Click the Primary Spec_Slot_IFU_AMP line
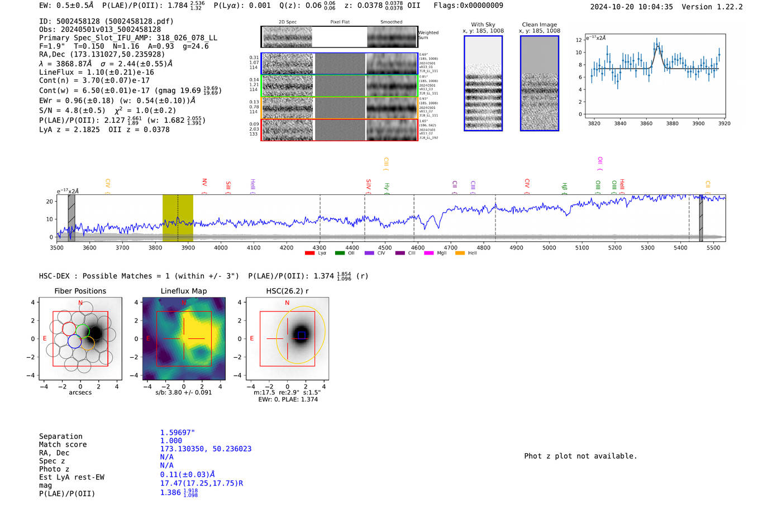The width and height of the screenshot is (782, 532). point(128,38)
